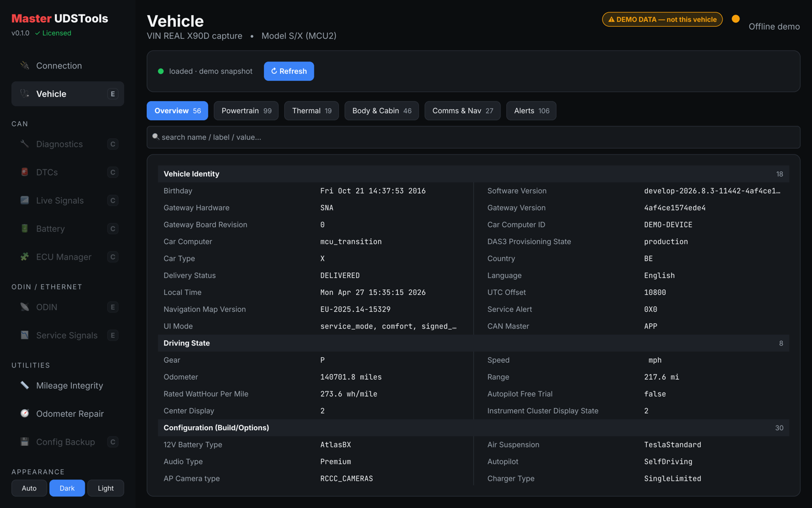Collapse the Driving State section header
Image resolution: width=812 pixels, height=508 pixels.
pyautogui.click(x=473, y=343)
